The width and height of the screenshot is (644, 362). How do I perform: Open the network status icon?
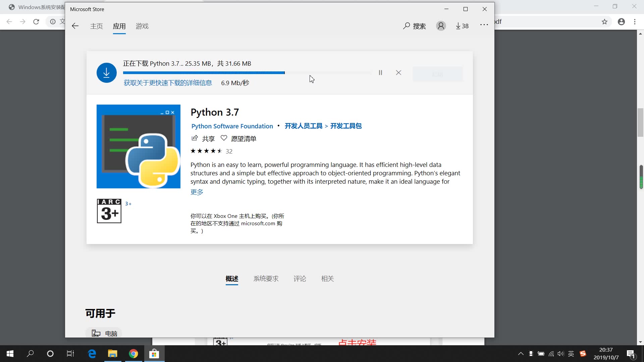point(551,354)
